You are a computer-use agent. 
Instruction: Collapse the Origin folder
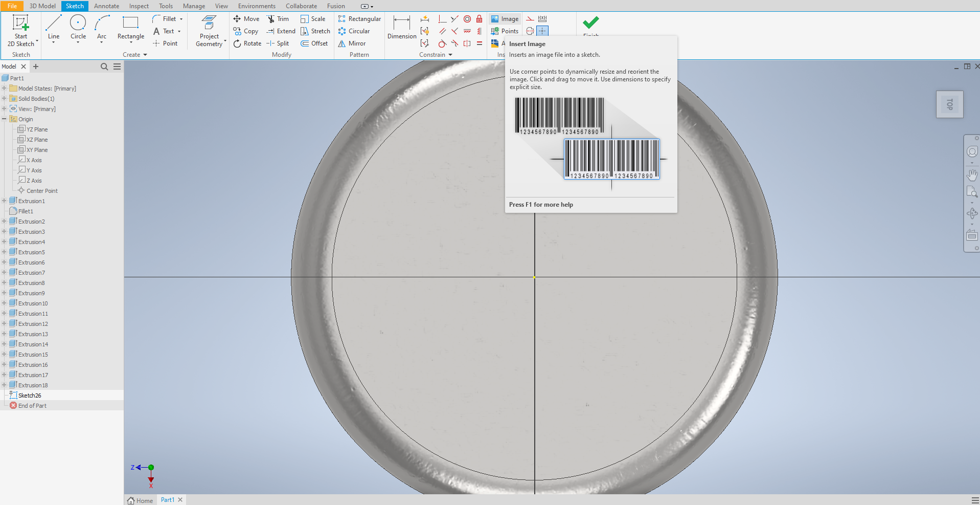pyautogui.click(x=4, y=119)
